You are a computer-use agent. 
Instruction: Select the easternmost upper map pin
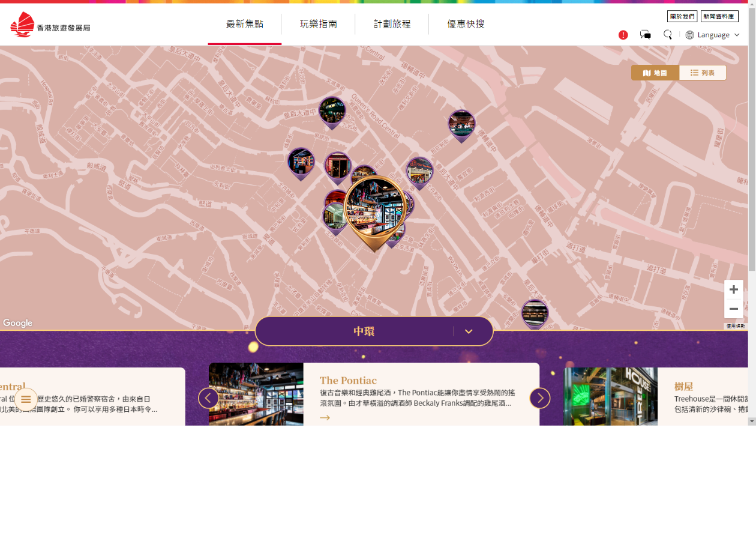461,125
